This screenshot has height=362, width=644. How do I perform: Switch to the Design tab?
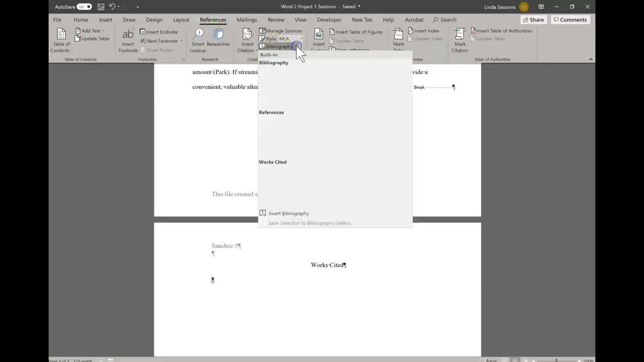click(154, 20)
